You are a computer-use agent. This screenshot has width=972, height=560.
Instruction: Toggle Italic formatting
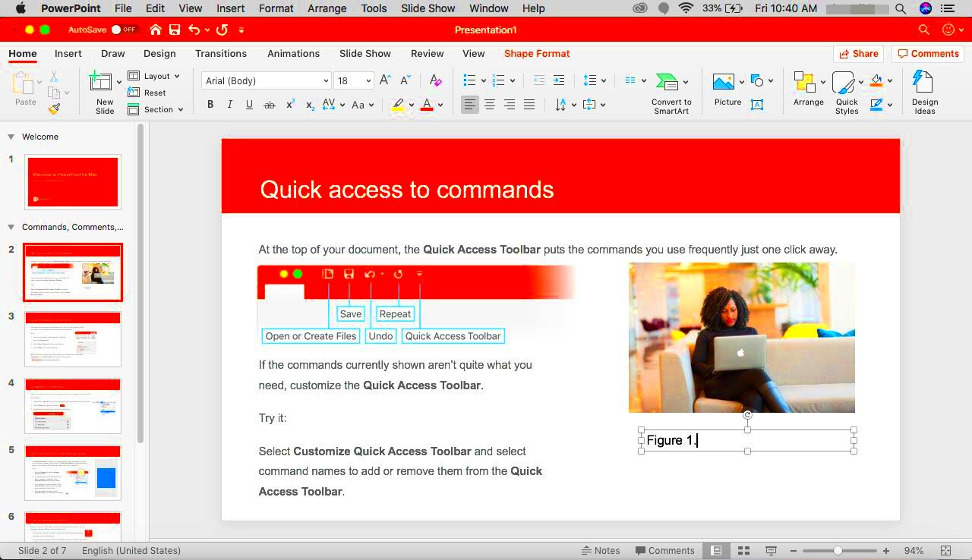[229, 105]
